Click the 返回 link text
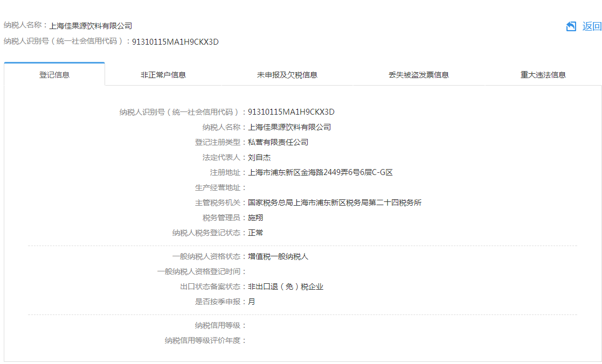This screenshot has height=364, width=602. [592, 26]
